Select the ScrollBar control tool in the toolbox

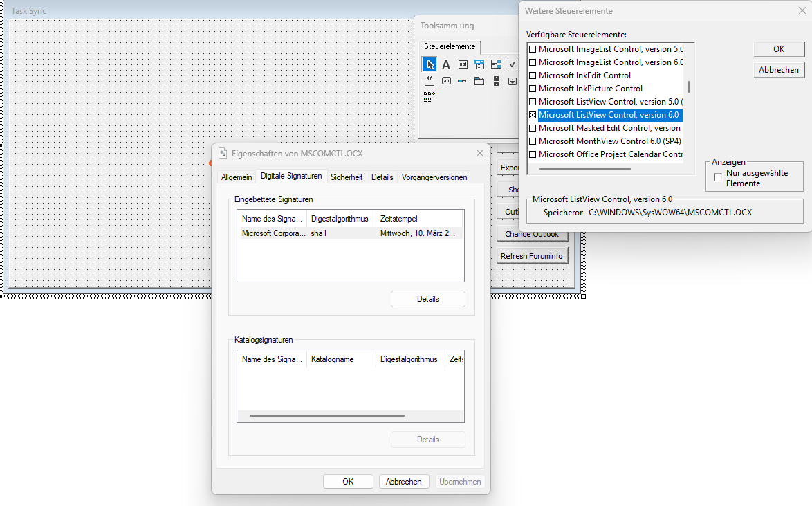[496, 81]
